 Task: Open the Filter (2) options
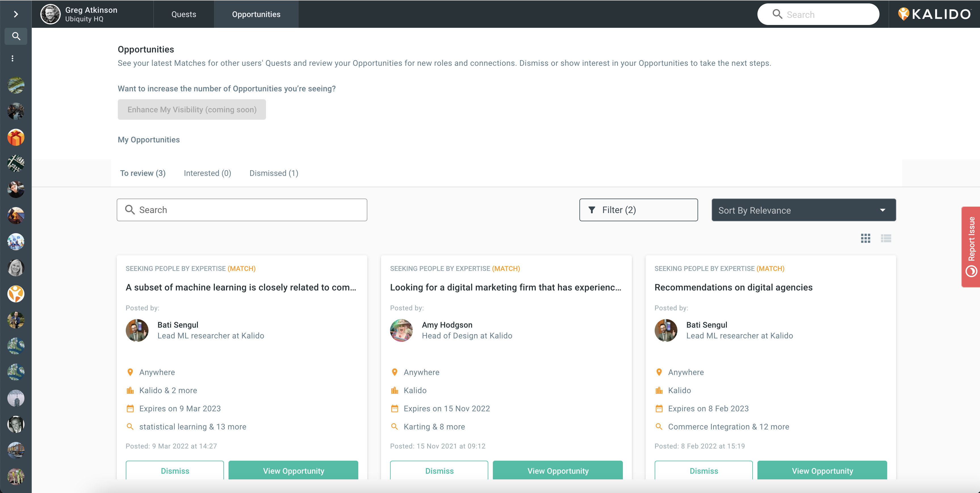click(x=638, y=210)
